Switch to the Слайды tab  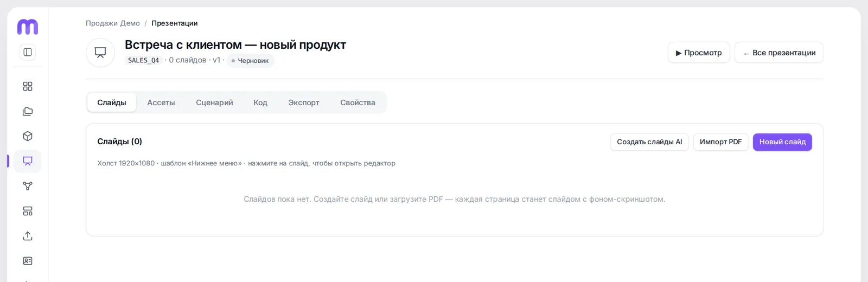tap(112, 102)
